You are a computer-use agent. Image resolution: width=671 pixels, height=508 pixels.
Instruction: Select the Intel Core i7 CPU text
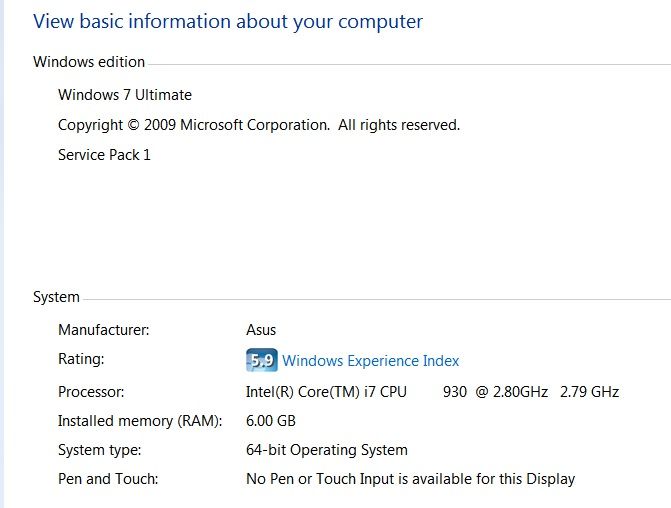pyautogui.click(x=326, y=392)
